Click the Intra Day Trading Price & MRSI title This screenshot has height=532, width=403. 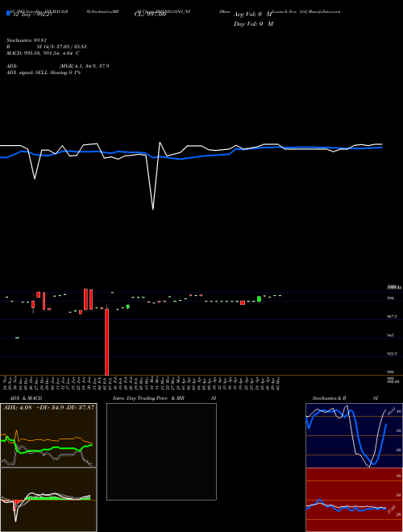click(x=164, y=398)
